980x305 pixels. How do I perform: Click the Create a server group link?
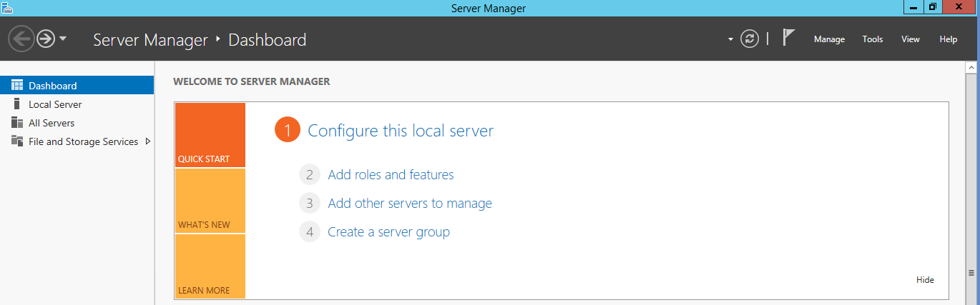pyautogui.click(x=388, y=232)
